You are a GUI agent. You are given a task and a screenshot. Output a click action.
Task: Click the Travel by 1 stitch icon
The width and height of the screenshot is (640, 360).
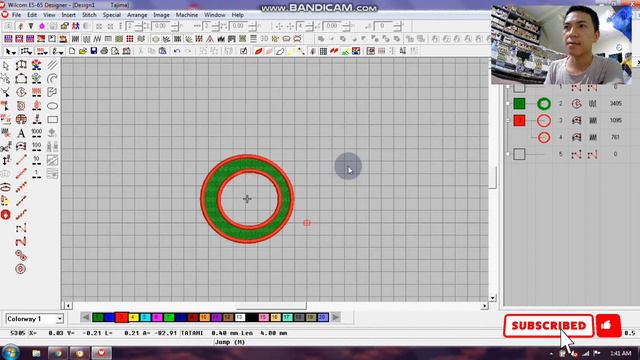(36, 174)
